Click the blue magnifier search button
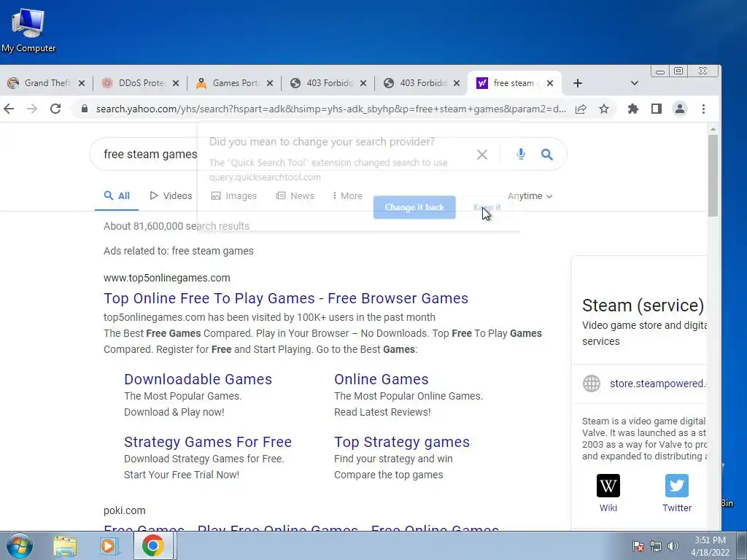Screen dimensions: 747x560 pos(547,155)
